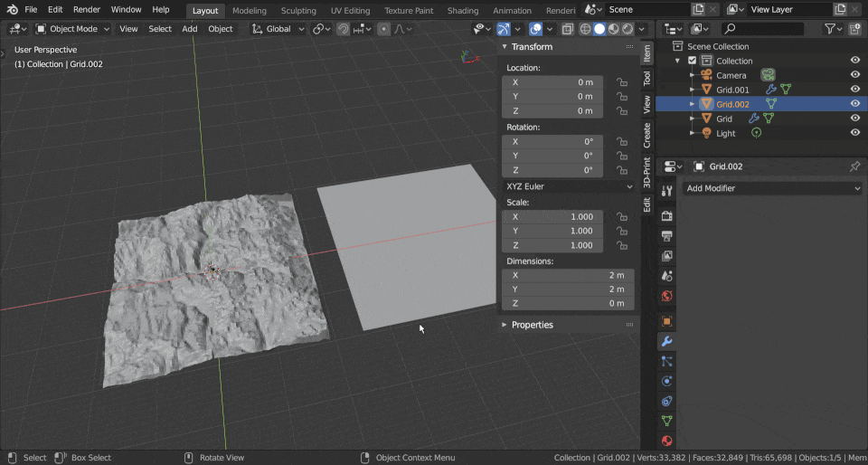Toggle proportional editing in the viewport header
The image size is (868, 465).
click(383, 29)
